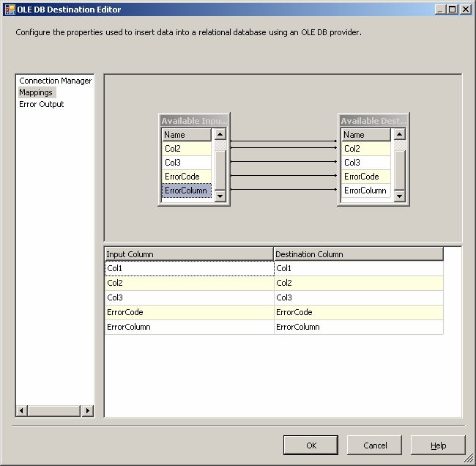Select the Mappings page

36,92
